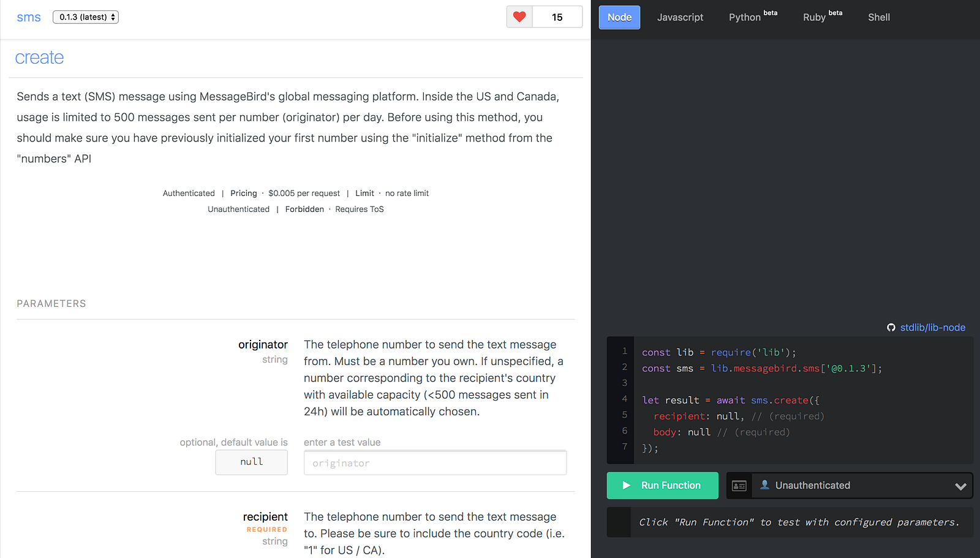The image size is (980, 558).
Task: Expand the Unauthenticated token dropdown
Action: click(x=862, y=486)
